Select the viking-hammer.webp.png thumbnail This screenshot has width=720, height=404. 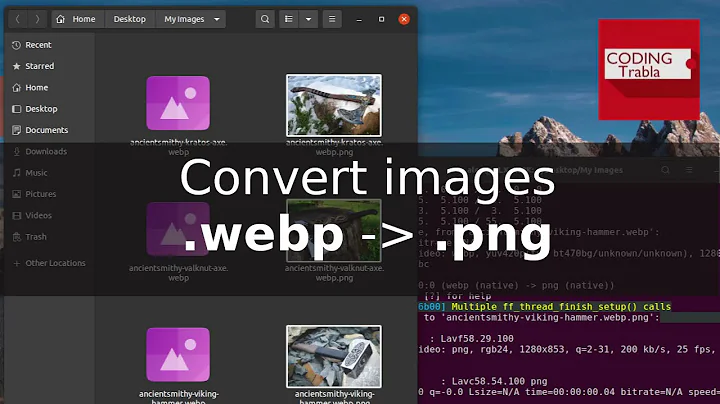coord(334,356)
